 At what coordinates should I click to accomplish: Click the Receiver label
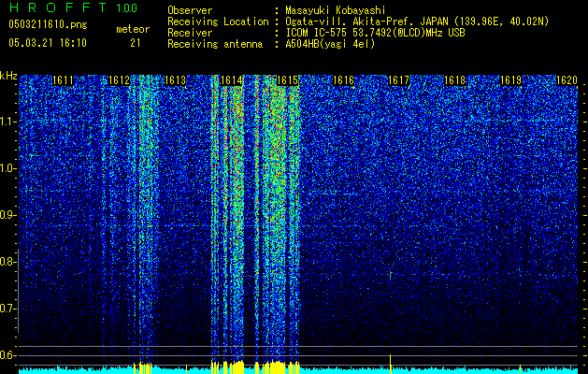[x=190, y=33]
